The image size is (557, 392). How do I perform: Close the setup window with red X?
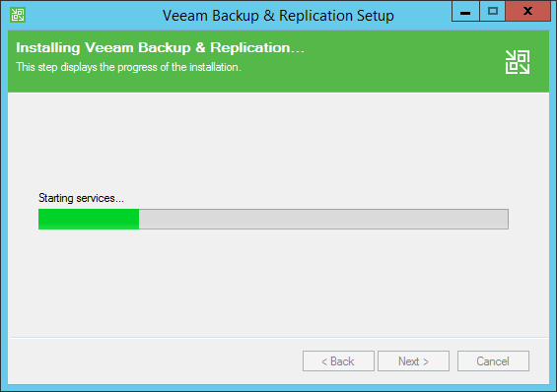pyautogui.click(x=527, y=12)
